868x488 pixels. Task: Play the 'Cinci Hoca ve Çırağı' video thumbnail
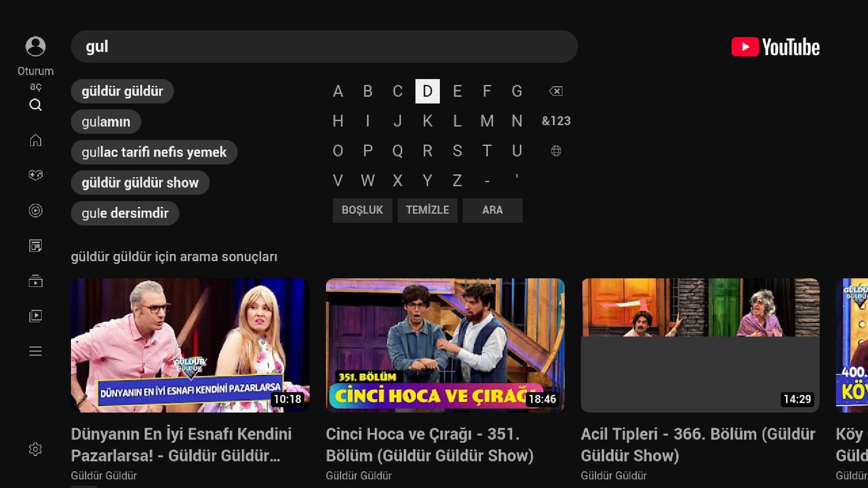point(445,345)
